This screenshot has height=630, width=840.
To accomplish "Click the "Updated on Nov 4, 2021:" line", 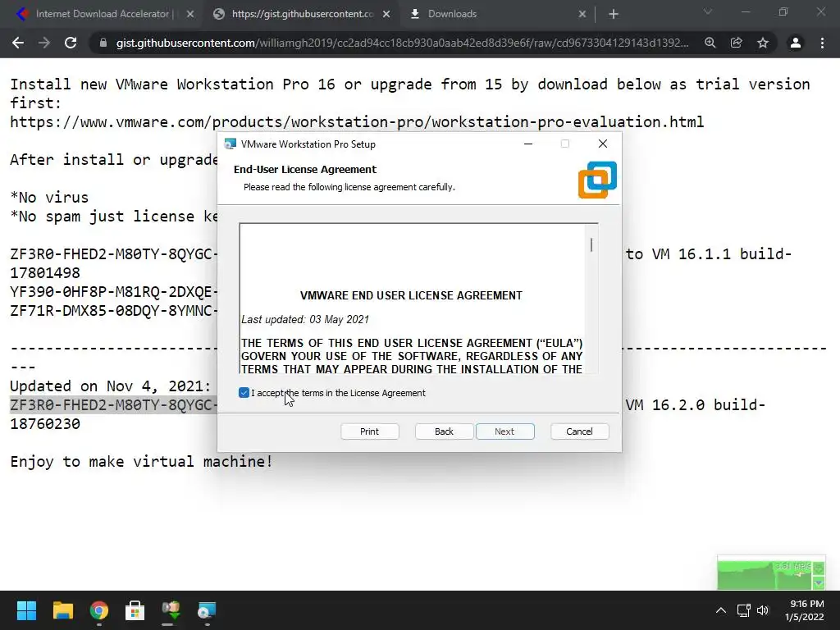I will click(111, 386).
